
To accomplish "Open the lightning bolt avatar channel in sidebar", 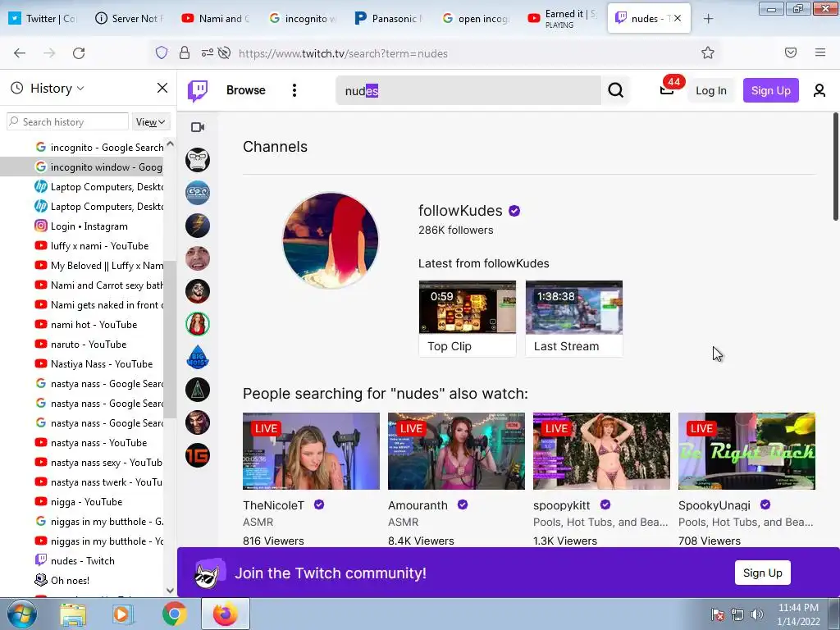I will point(198,226).
